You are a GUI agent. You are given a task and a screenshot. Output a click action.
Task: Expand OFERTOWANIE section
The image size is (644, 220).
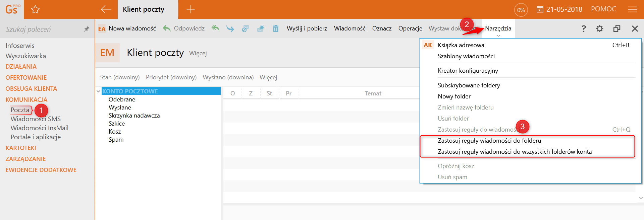click(x=26, y=78)
